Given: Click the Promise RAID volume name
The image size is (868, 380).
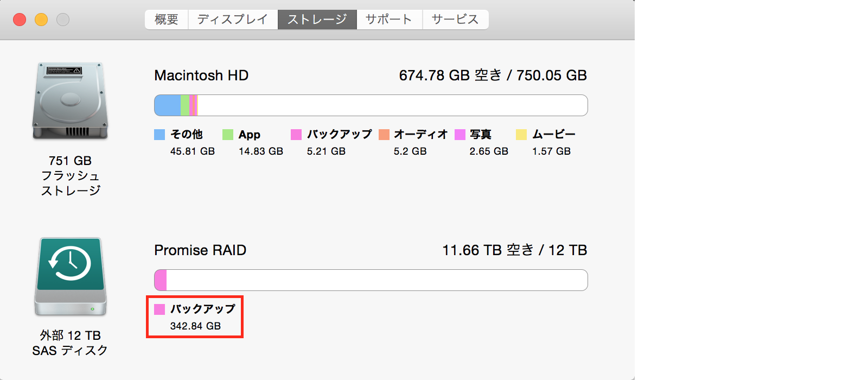Looking at the screenshot, I should (x=200, y=250).
